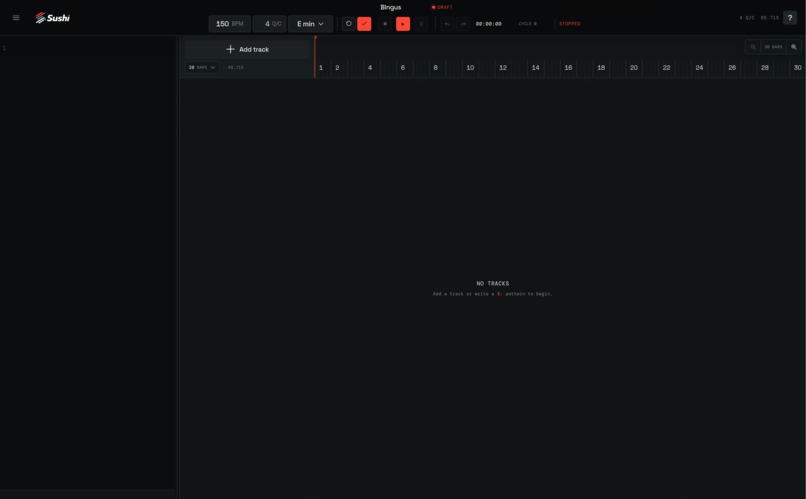Click bar 18 on the ruler

(601, 67)
